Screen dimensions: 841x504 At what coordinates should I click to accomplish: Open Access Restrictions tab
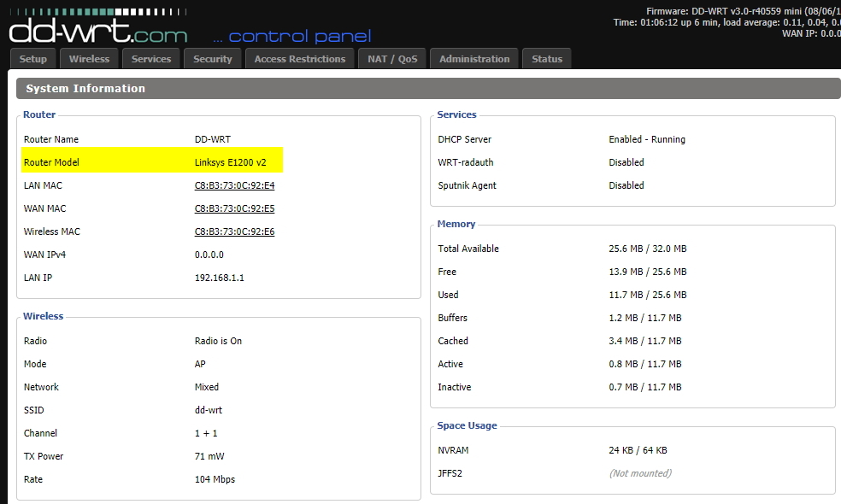pyautogui.click(x=300, y=59)
